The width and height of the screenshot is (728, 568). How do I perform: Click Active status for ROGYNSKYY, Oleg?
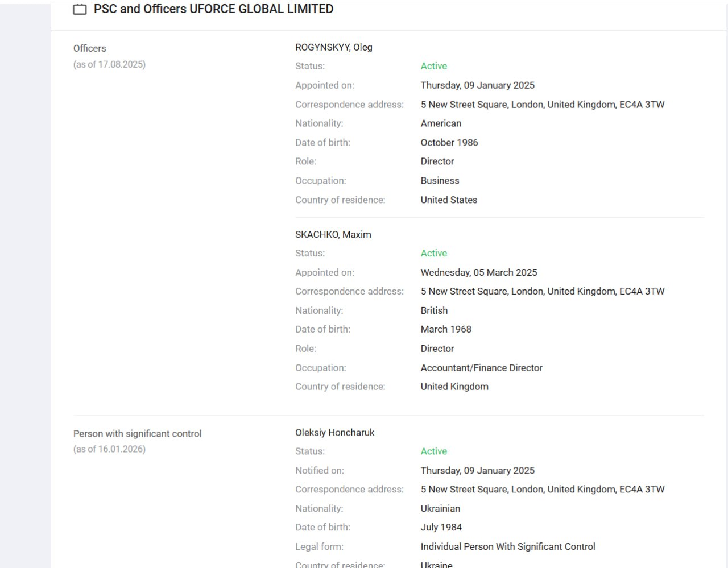click(434, 66)
